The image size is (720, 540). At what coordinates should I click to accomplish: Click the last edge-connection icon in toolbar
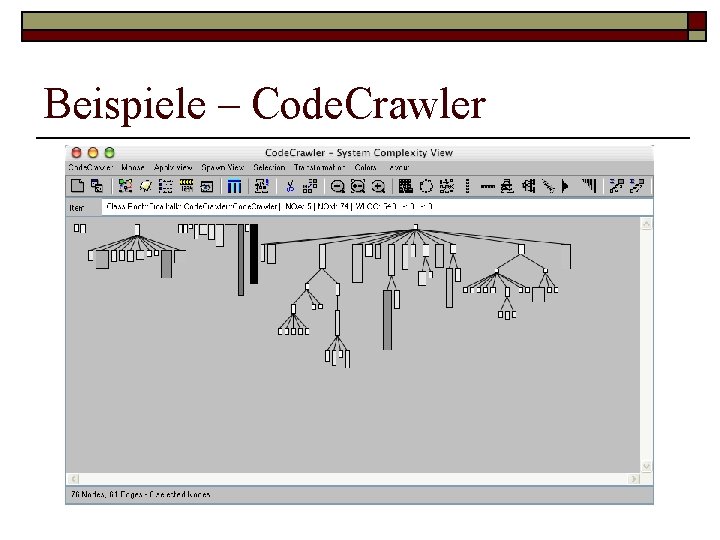637,186
